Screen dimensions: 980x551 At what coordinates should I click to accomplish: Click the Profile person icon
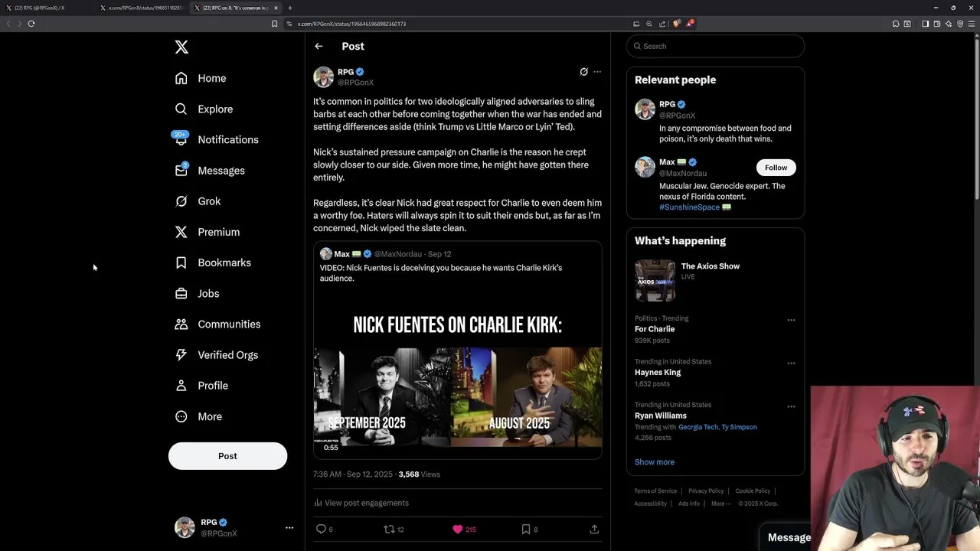pos(181,386)
